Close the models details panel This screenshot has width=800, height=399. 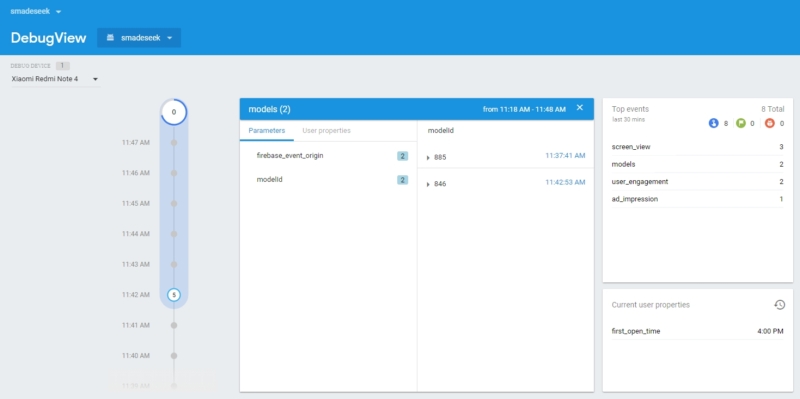tap(580, 107)
